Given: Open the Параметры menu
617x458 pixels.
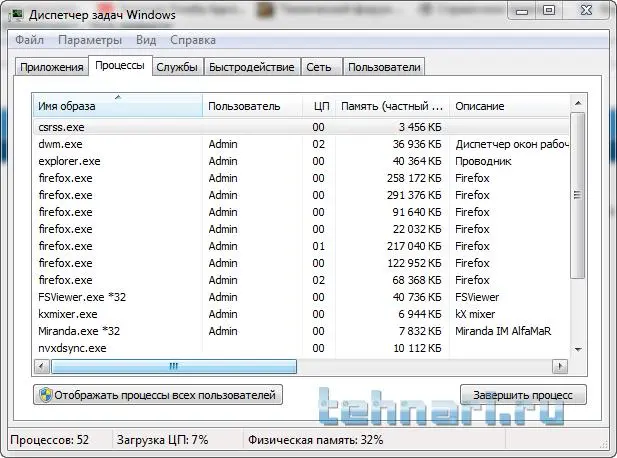Looking at the screenshot, I should coord(90,40).
